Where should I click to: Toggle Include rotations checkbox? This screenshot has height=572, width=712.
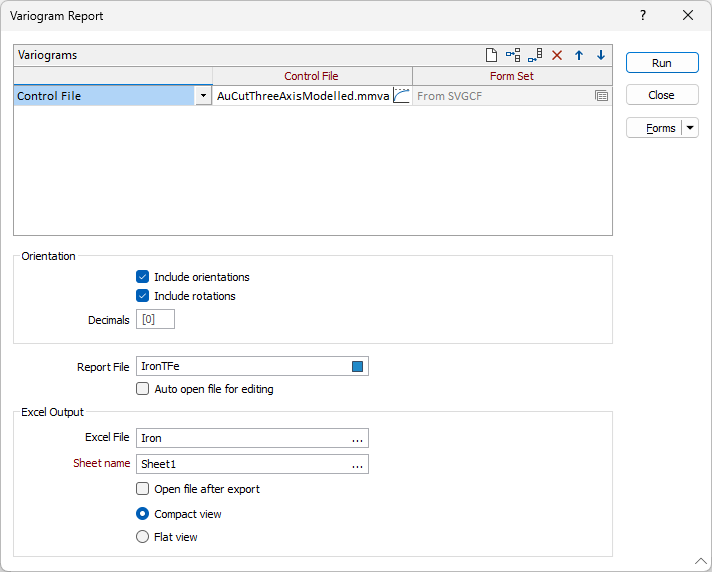[143, 296]
